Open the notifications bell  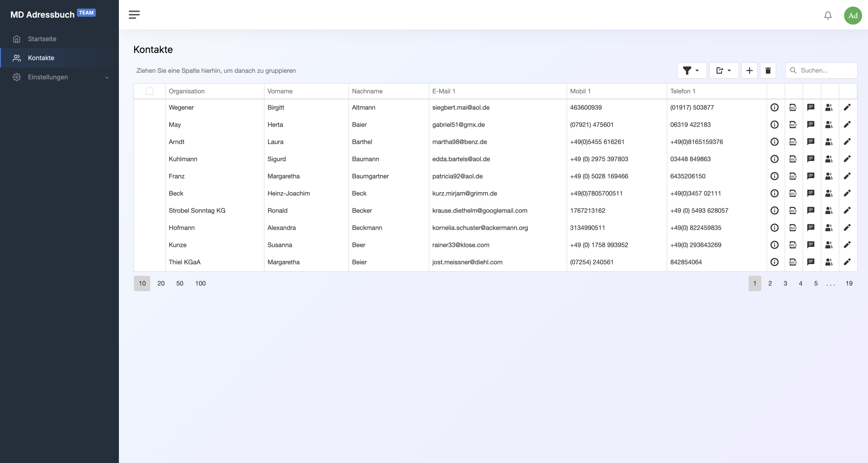[828, 15]
